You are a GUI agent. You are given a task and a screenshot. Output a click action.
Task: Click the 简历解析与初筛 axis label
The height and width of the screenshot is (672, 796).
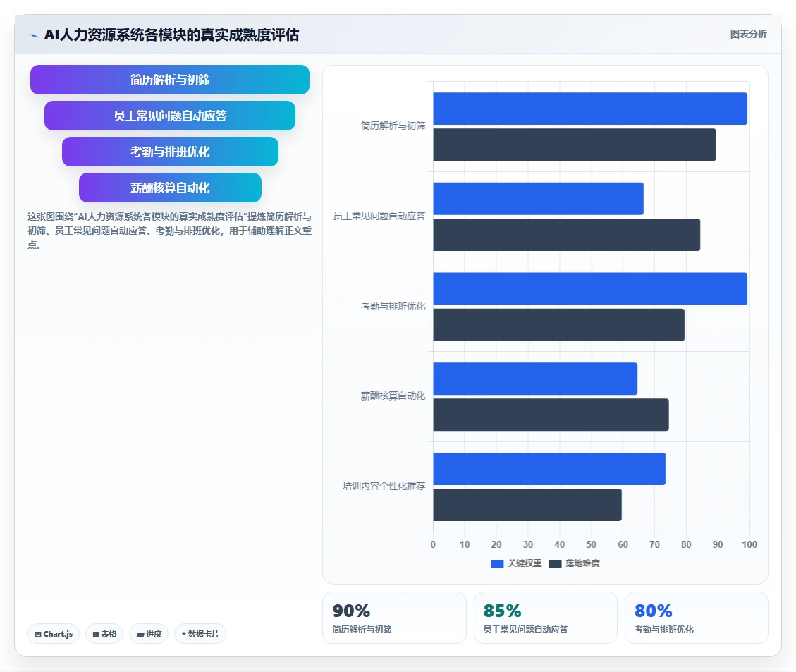(x=393, y=126)
